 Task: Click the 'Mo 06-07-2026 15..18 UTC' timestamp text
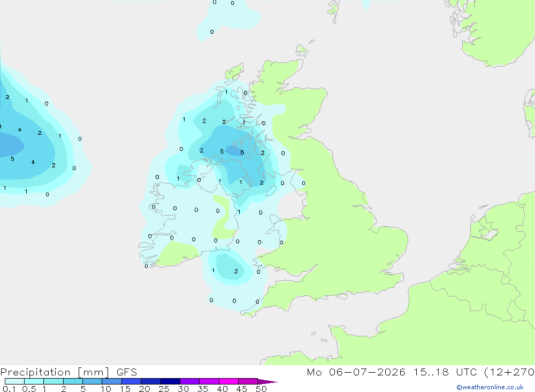(x=392, y=372)
